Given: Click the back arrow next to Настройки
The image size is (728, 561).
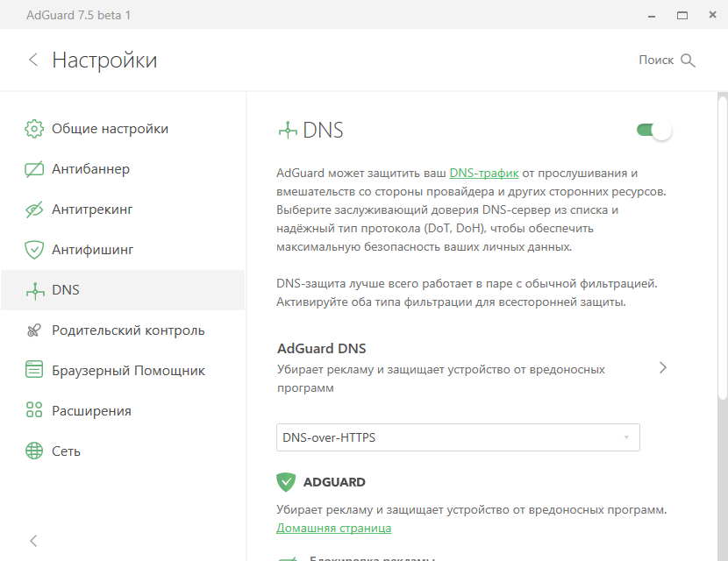Looking at the screenshot, I should coord(33,60).
